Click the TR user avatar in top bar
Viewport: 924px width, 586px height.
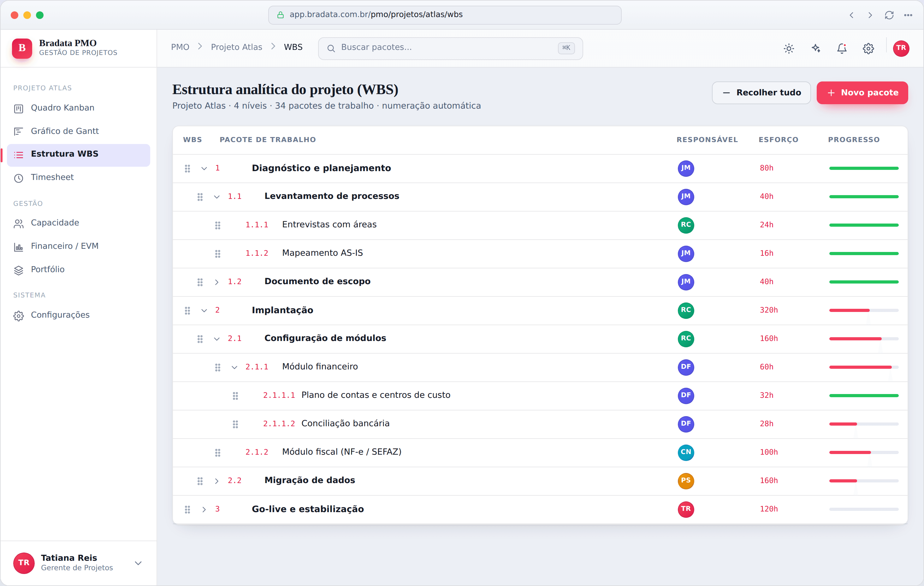pyautogui.click(x=901, y=48)
